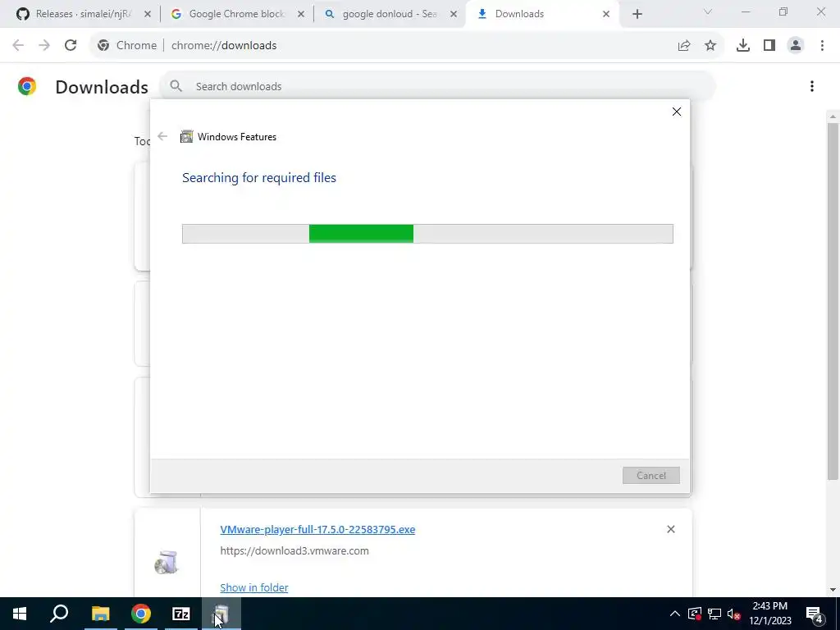The width and height of the screenshot is (840, 630).
Task: Switch to the GitHub Releases simalei tab
Action: [75, 14]
